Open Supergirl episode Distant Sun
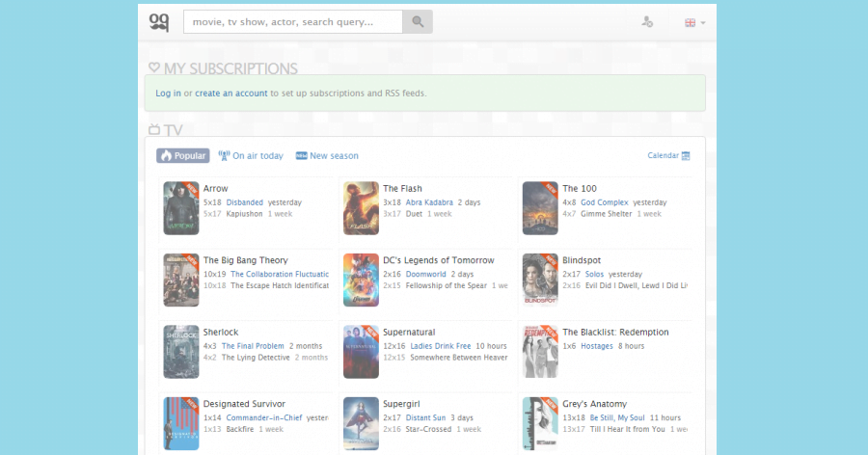 pos(425,418)
